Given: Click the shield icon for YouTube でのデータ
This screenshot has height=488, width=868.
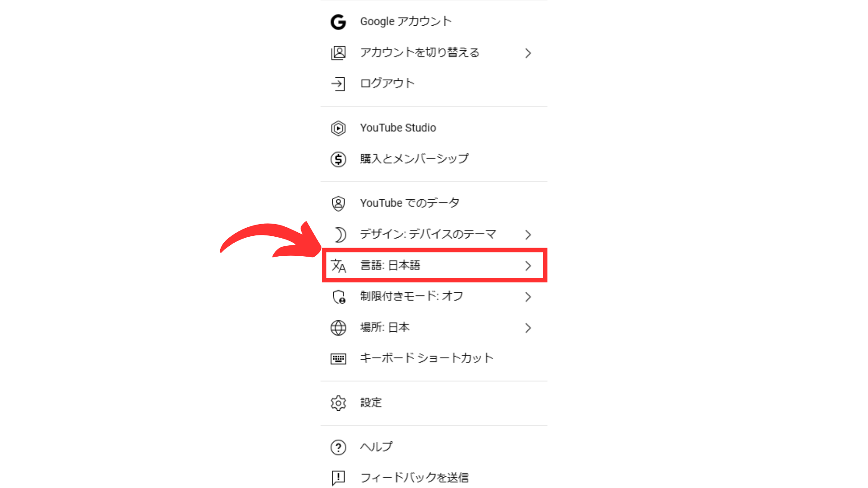Looking at the screenshot, I should pyautogui.click(x=338, y=203).
